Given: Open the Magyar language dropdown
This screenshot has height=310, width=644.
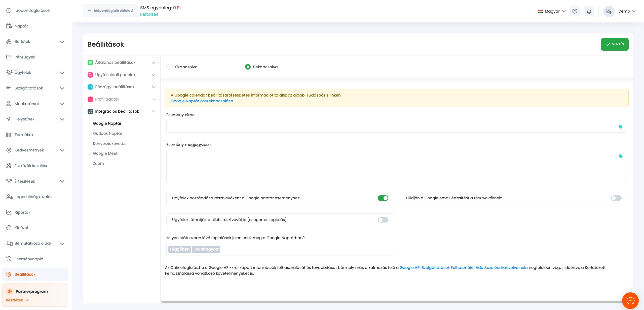Looking at the screenshot, I should coord(552,11).
